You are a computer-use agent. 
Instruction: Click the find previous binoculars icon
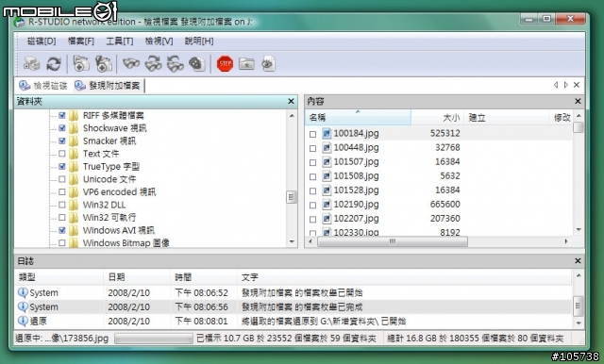(176, 64)
